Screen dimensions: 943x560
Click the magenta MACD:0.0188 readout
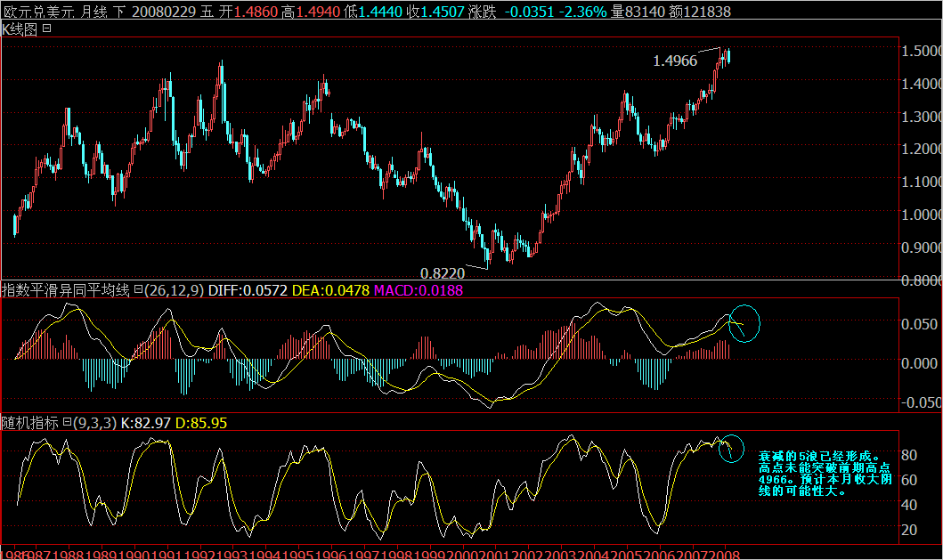tap(418, 290)
